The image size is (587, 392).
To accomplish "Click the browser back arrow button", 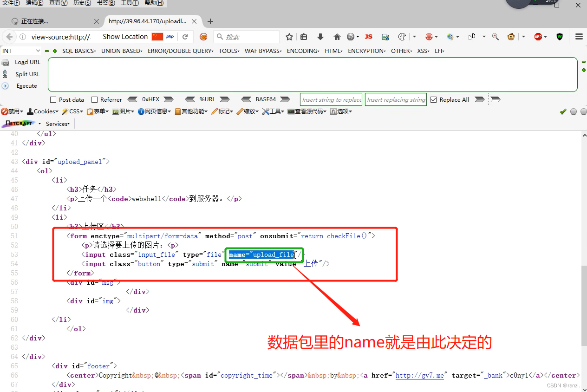I will point(9,37).
